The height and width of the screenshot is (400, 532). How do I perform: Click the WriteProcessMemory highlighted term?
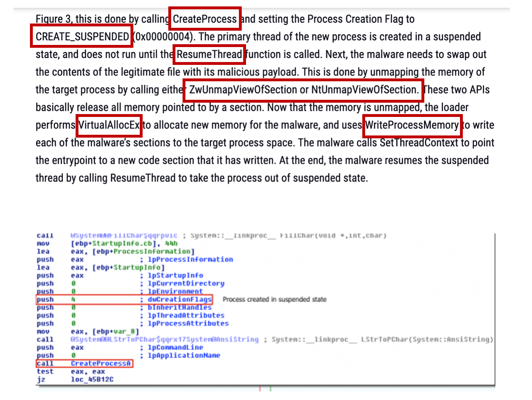click(x=412, y=125)
